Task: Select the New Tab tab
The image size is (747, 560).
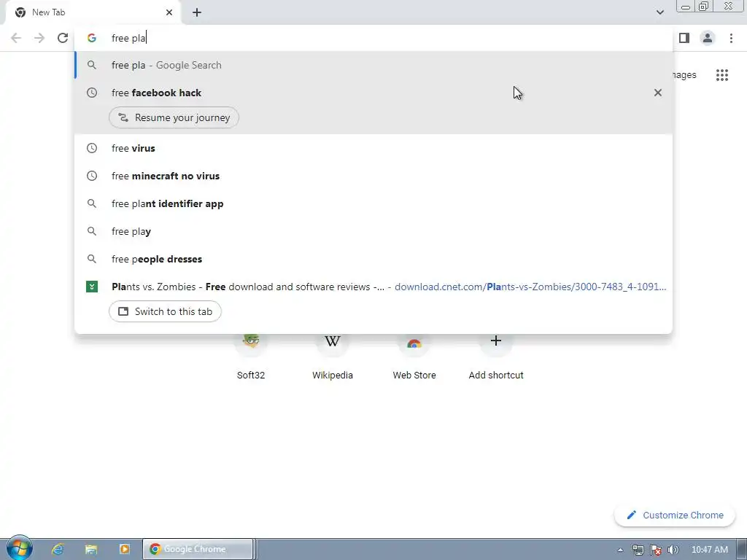Action: (x=93, y=12)
